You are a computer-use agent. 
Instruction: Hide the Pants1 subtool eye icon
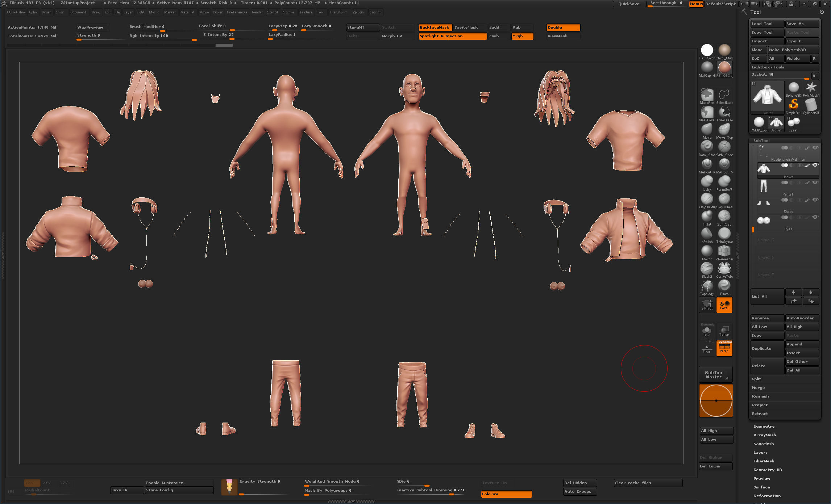point(815,182)
